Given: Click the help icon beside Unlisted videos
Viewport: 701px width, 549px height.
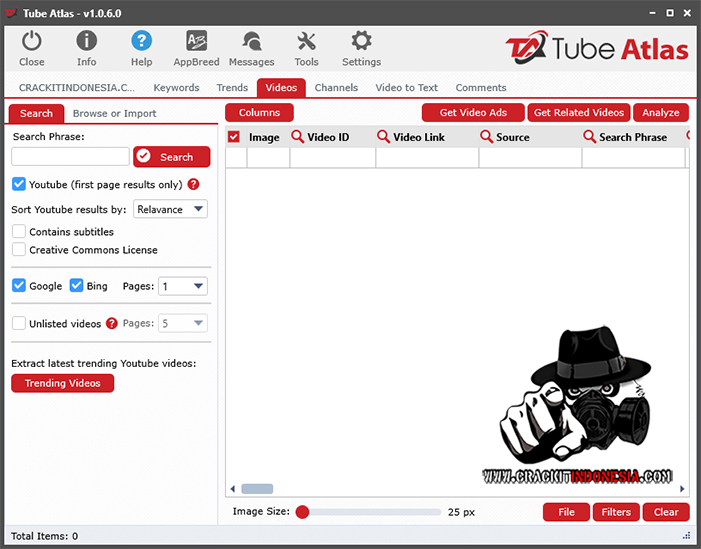Looking at the screenshot, I should (112, 324).
